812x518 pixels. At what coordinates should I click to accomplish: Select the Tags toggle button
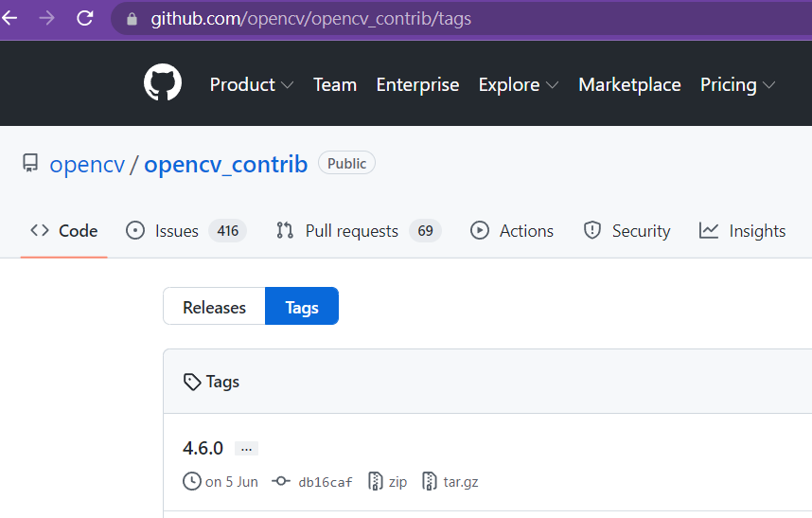(302, 307)
